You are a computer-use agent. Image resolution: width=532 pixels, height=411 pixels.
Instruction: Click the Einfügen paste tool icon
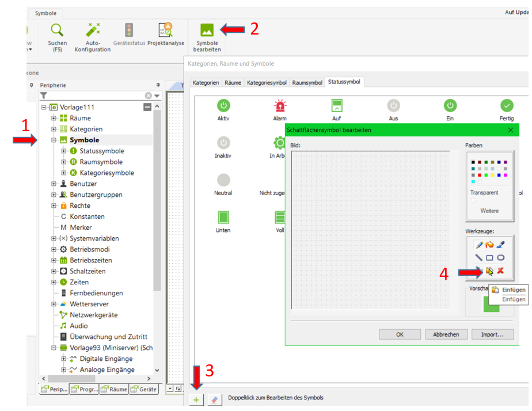tap(489, 271)
